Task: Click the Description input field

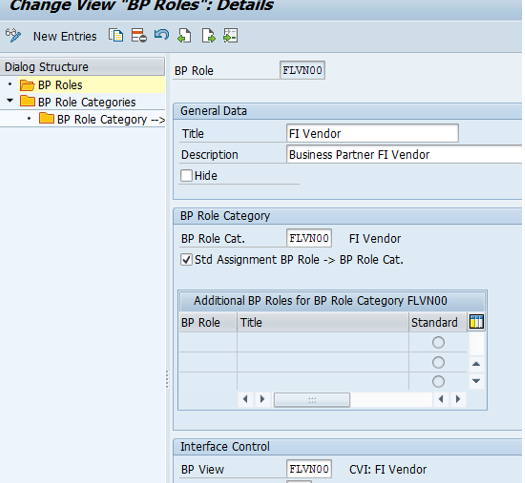Action: coord(404,154)
